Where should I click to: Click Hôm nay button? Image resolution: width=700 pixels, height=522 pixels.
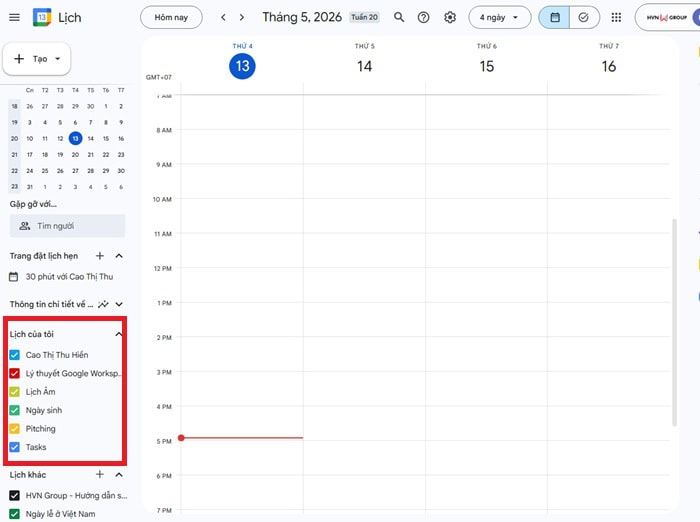[x=171, y=17]
